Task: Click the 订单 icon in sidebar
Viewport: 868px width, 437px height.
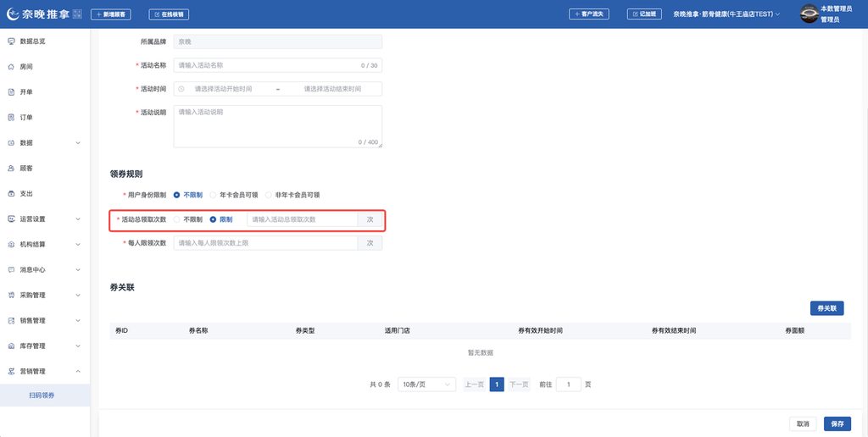Action: (x=11, y=117)
